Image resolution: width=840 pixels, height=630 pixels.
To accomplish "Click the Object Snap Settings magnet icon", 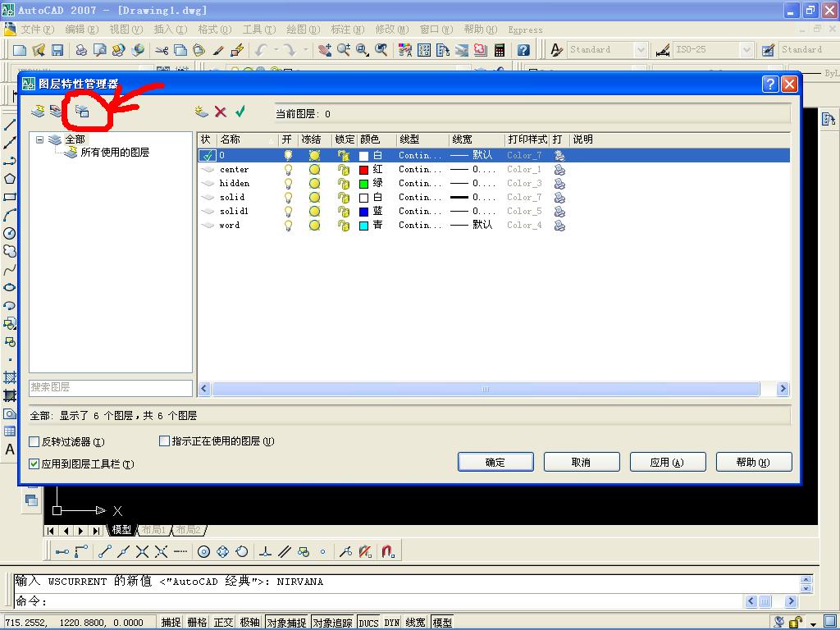I will [x=388, y=551].
